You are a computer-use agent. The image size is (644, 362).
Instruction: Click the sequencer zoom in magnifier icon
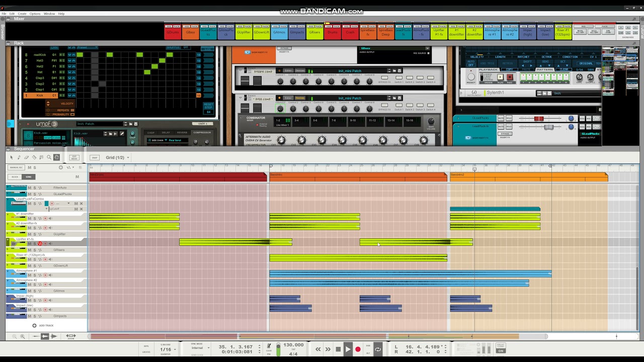(x=22, y=336)
